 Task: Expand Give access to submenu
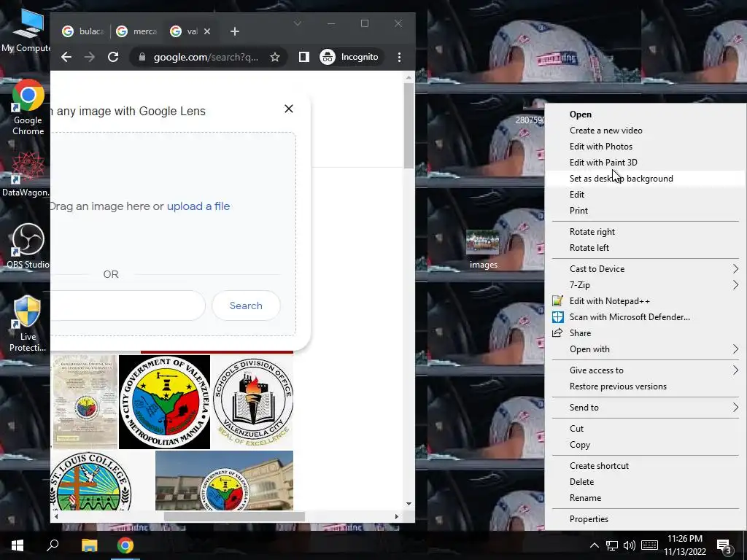(645, 370)
